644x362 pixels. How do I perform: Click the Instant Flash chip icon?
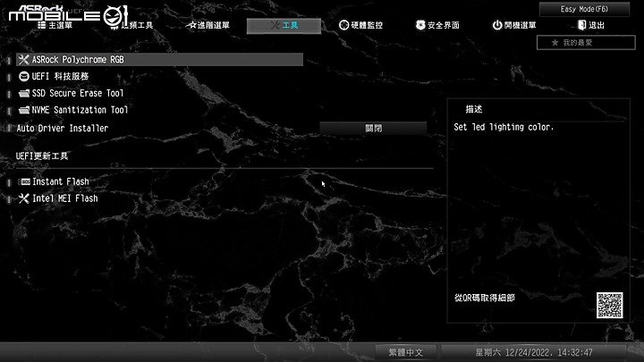pyautogui.click(x=25, y=181)
